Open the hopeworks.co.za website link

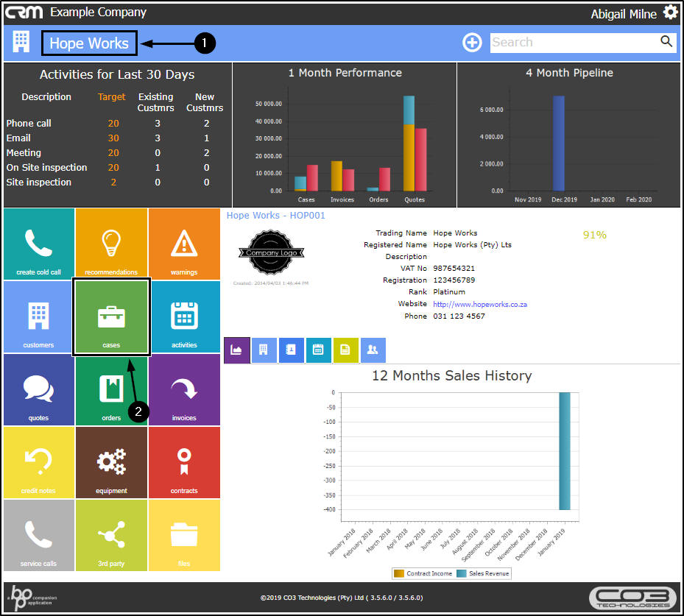click(x=480, y=304)
